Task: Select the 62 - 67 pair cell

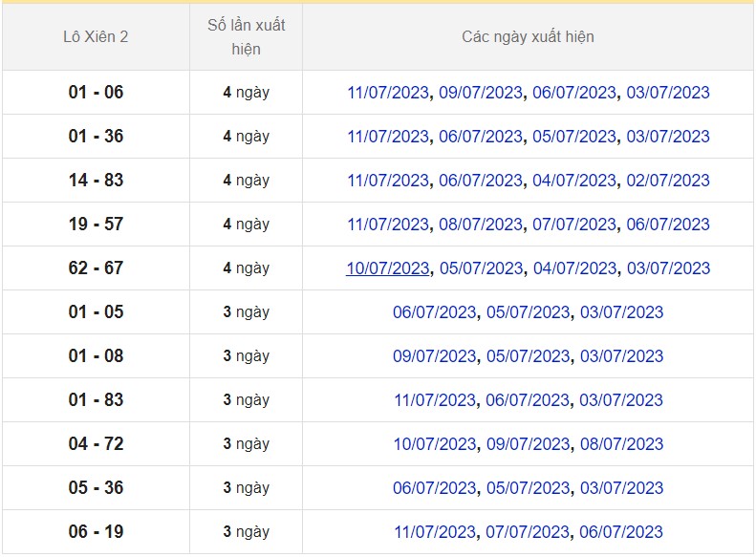Action: click(96, 268)
